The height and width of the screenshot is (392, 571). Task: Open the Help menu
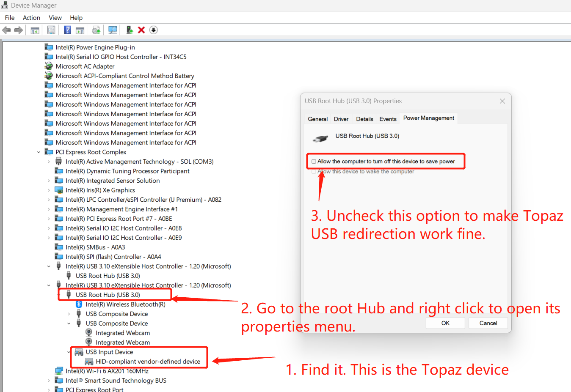76,18
